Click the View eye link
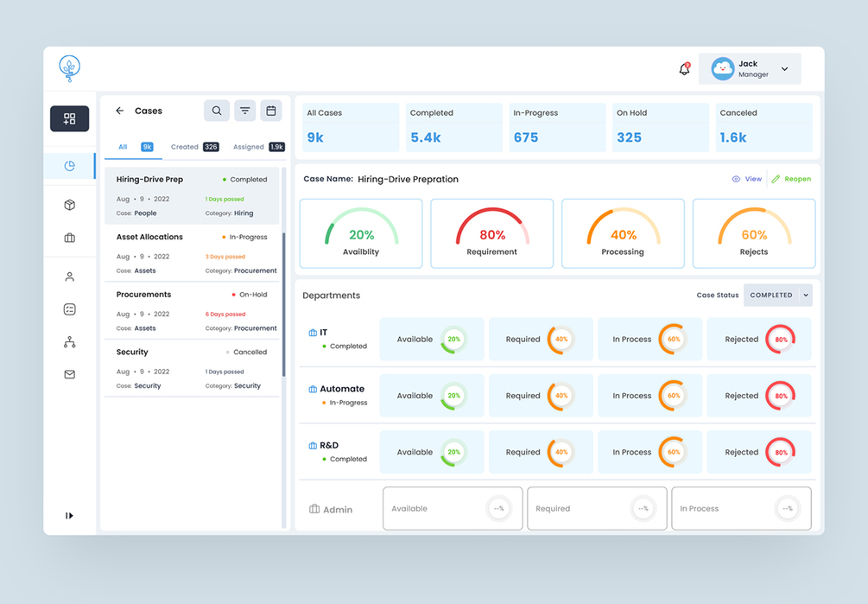 click(x=747, y=179)
